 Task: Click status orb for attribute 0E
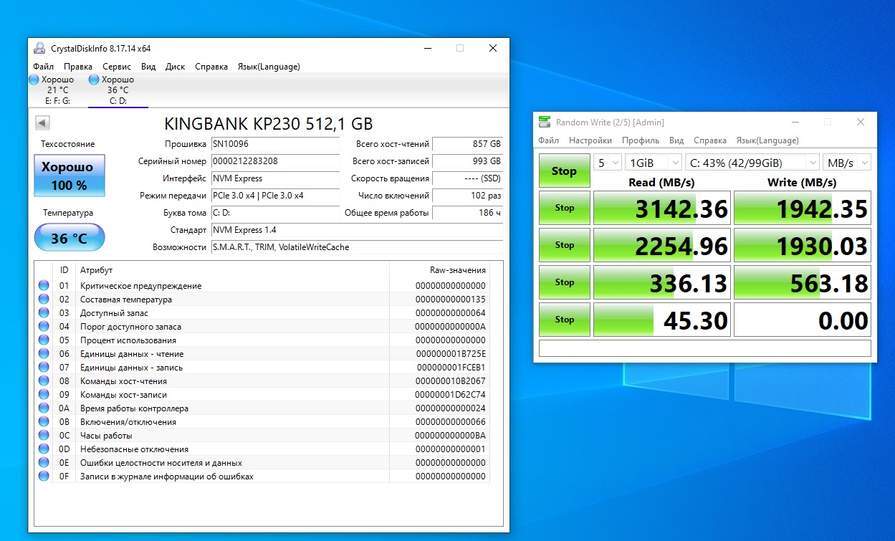pyautogui.click(x=43, y=463)
